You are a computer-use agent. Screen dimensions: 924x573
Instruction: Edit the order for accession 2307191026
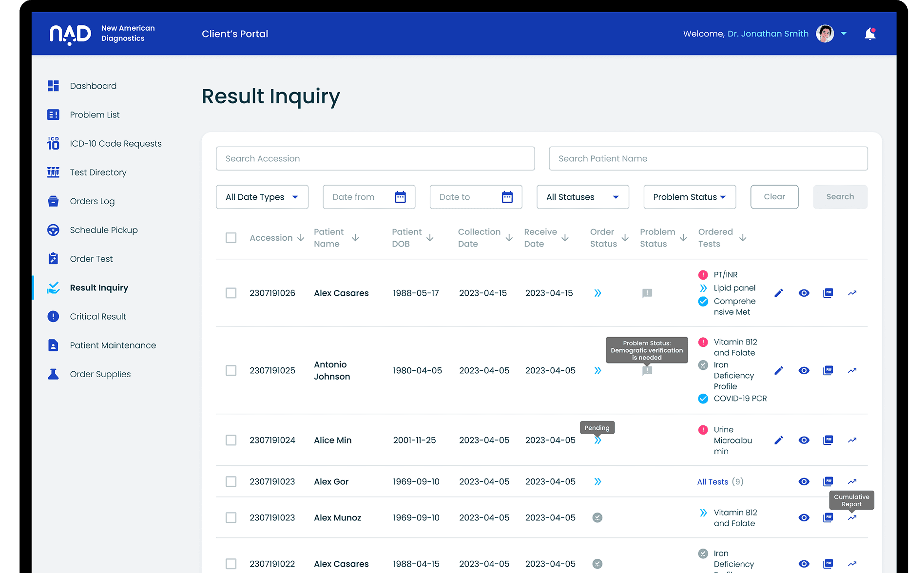tap(779, 293)
